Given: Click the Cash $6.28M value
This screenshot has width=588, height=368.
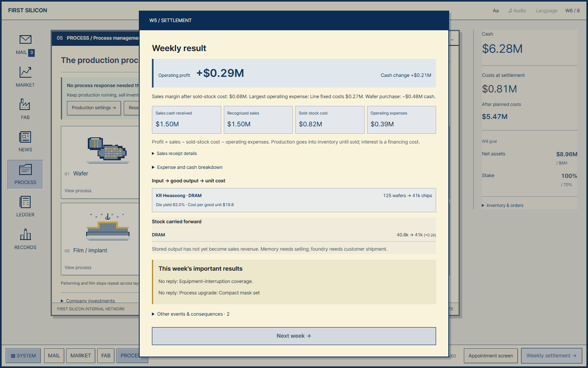Looking at the screenshot, I should [x=502, y=49].
